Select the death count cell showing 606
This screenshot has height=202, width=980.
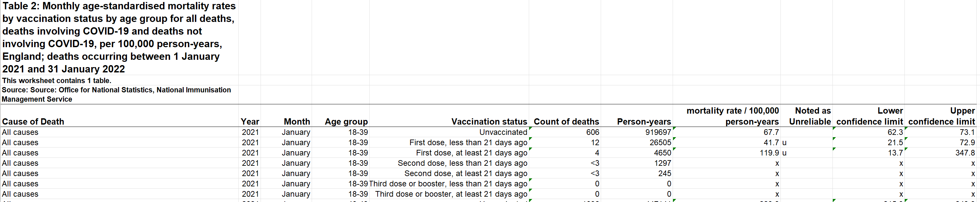(592, 132)
